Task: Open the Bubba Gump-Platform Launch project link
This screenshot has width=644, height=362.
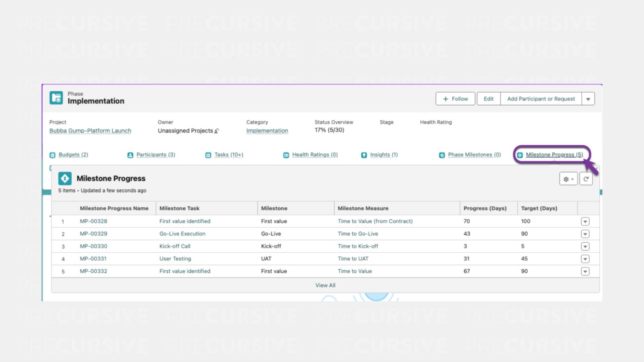Action: tap(90, 131)
